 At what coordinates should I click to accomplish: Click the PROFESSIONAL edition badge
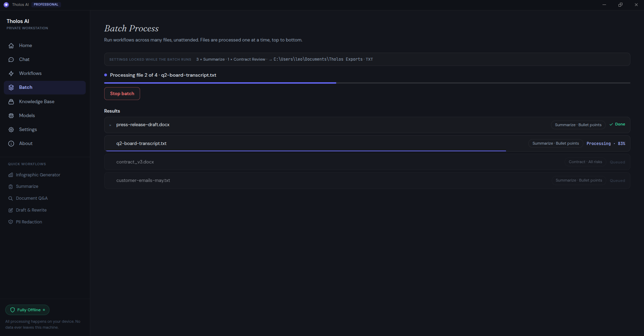point(46,5)
